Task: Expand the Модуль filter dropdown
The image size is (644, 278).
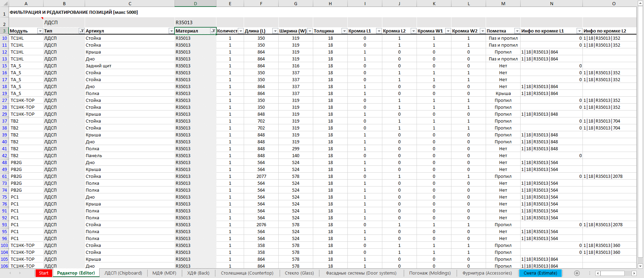Action: (x=40, y=31)
